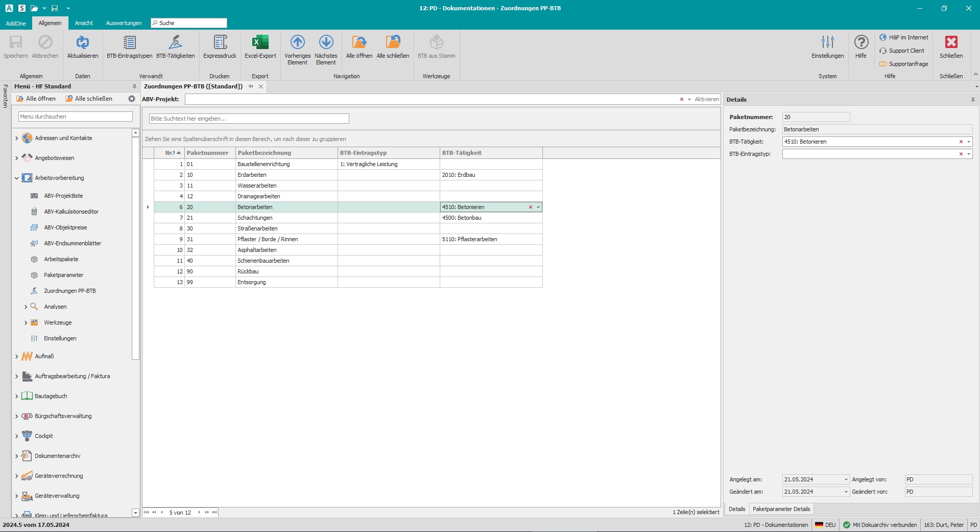Viewport: 980px width, 532px height.
Task: Click the Aktualisieren refresh icon
Action: point(82,43)
